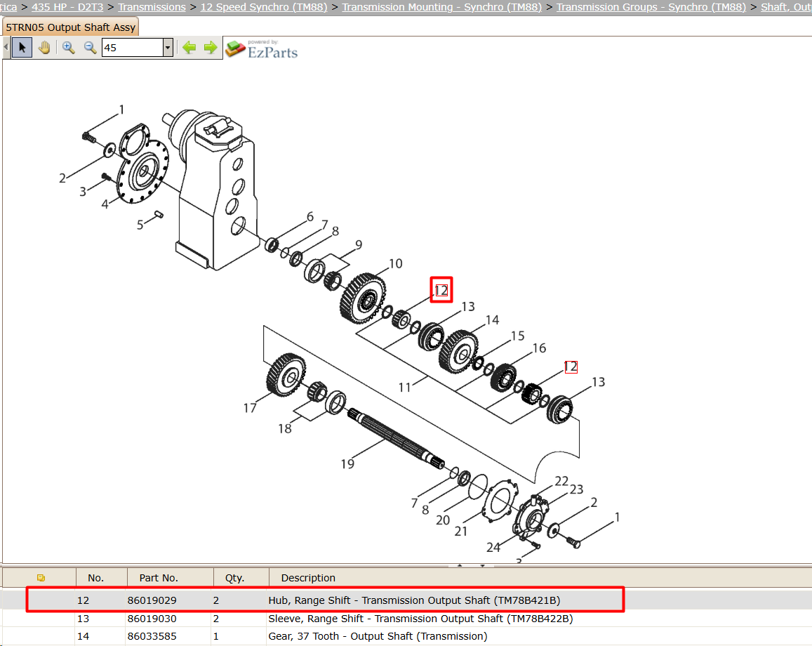Screen dimensions: 812x646
Task: Click callout 20 on the diagram
Action: 443,520
